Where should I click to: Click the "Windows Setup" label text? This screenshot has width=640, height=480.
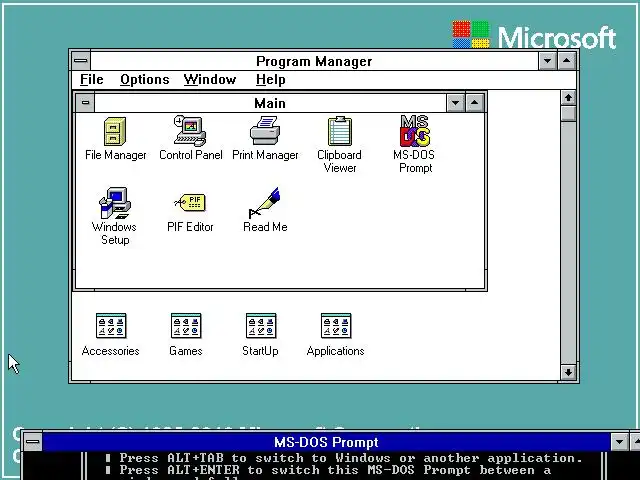114,233
